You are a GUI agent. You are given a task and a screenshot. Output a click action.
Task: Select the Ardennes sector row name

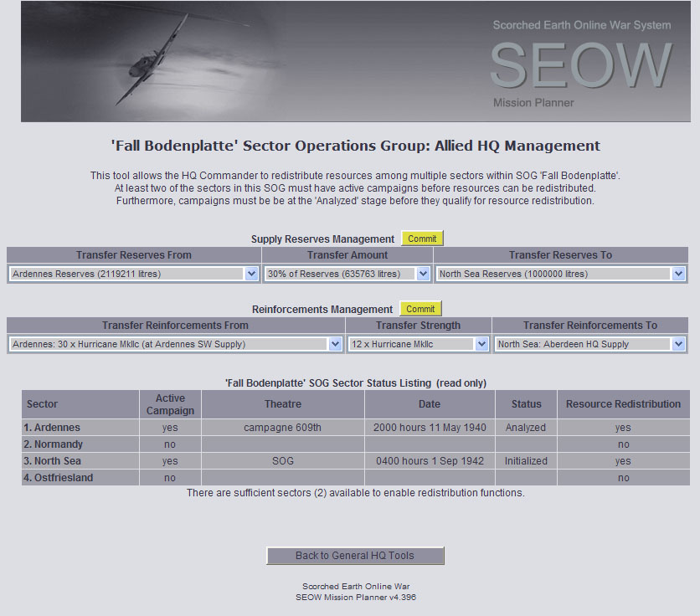click(58, 428)
